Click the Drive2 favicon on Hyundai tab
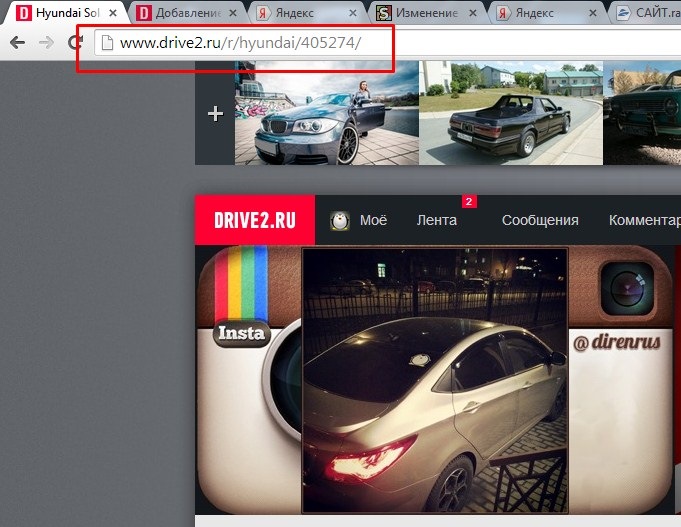Viewport: 681px width, 527px height. point(23,13)
